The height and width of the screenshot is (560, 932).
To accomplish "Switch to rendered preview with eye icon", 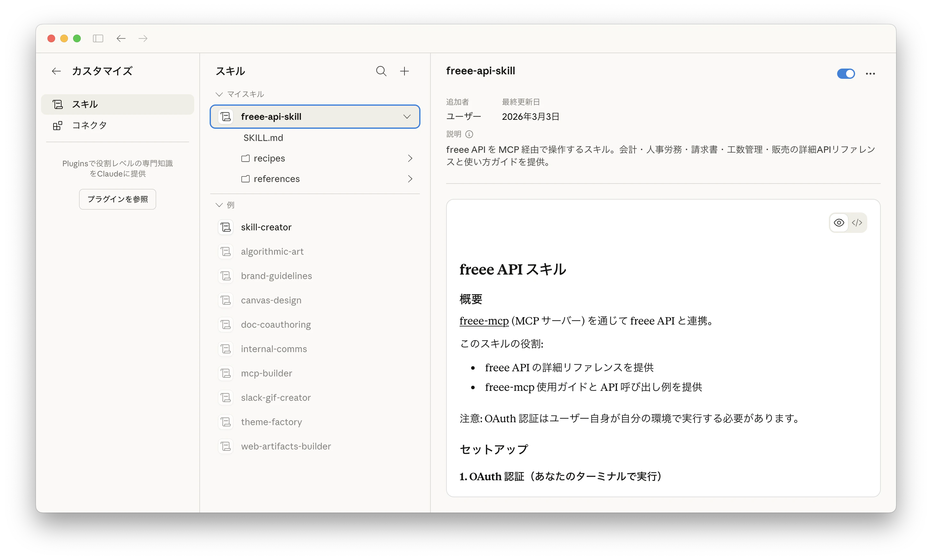I will [x=839, y=223].
